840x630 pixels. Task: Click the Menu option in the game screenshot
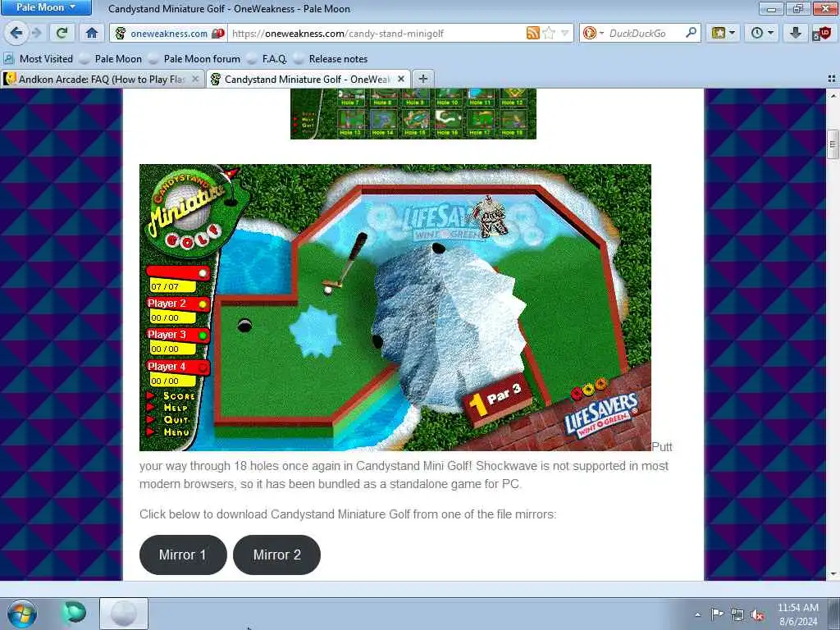(x=176, y=431)
